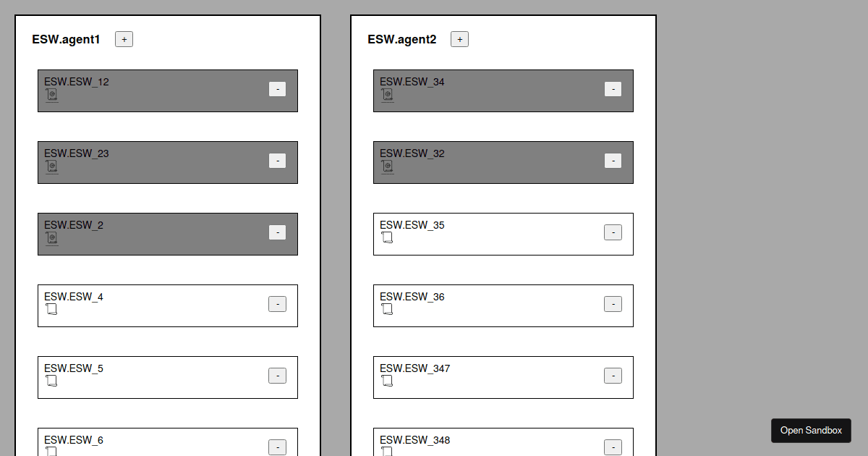Add an item to ESW.agent1 with plus
The image size is (868, 456).
[124, 39]
